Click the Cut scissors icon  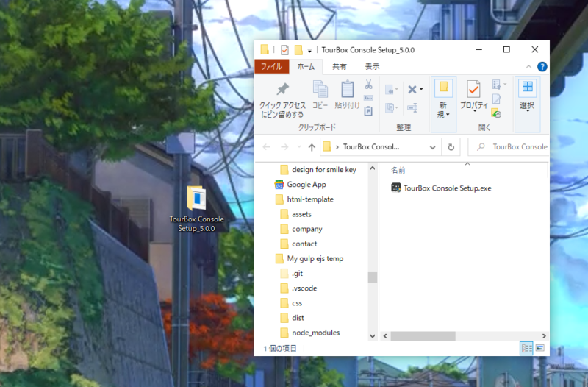(369, 85)
